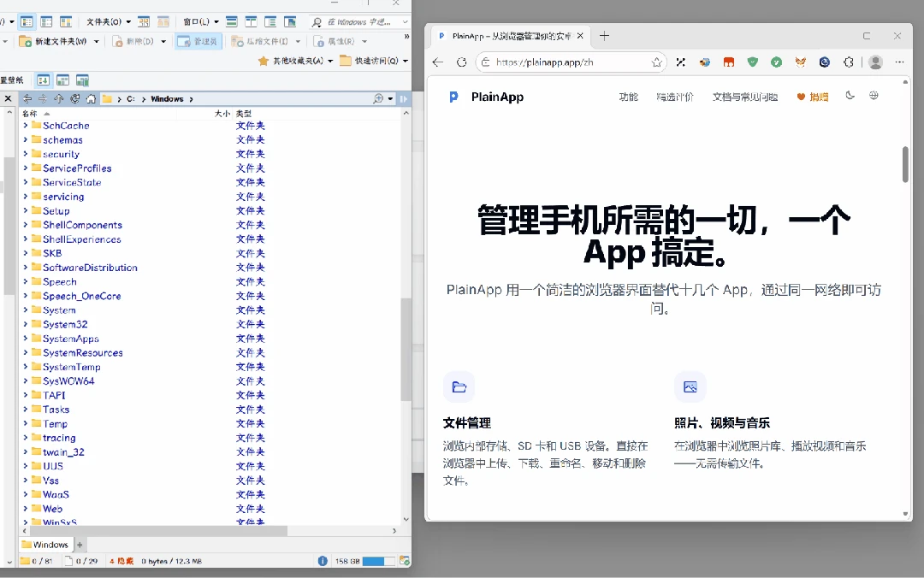This screenshot has width=924, height=578.
Task: Open the browser profile avatar
Action: click(x=876, y=62)
